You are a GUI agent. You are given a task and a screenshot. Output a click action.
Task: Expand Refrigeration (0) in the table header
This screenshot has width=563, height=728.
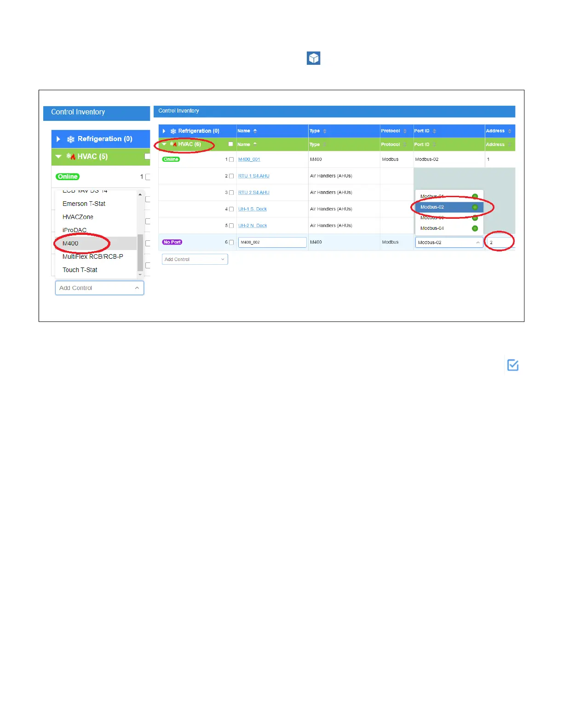click(x=164, y=131)
